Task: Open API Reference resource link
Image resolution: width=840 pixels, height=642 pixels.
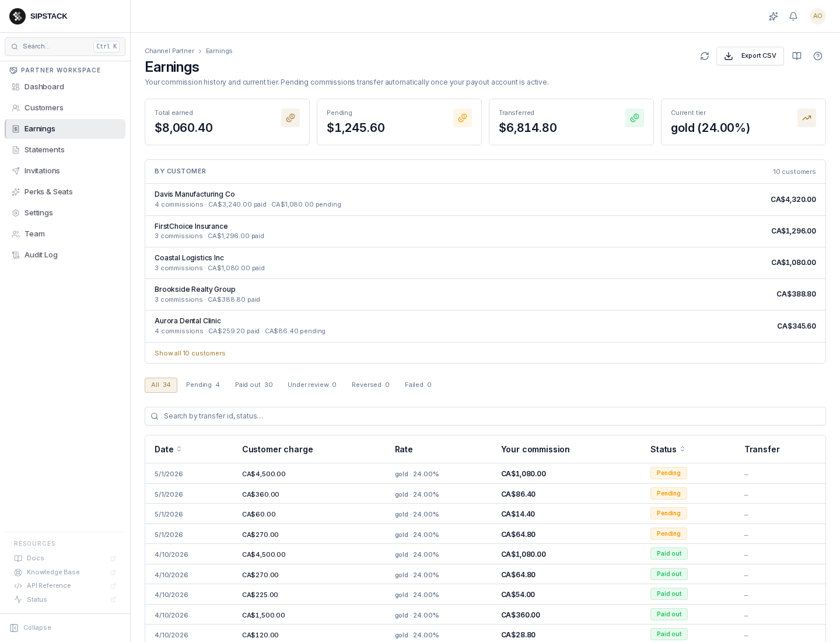Action: (65, 586)
